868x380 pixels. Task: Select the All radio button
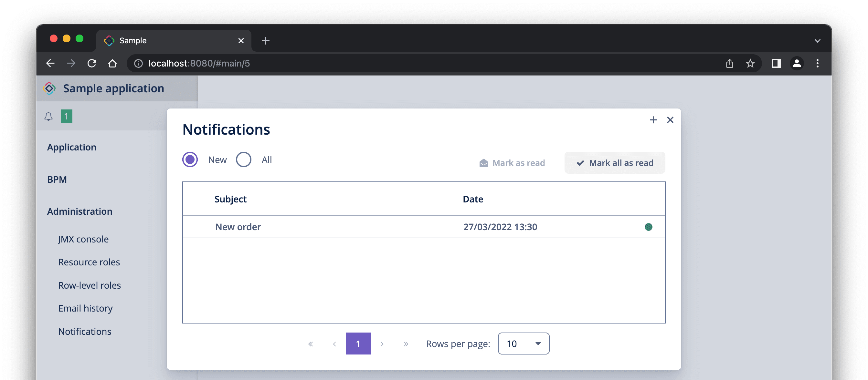(243, 159)
